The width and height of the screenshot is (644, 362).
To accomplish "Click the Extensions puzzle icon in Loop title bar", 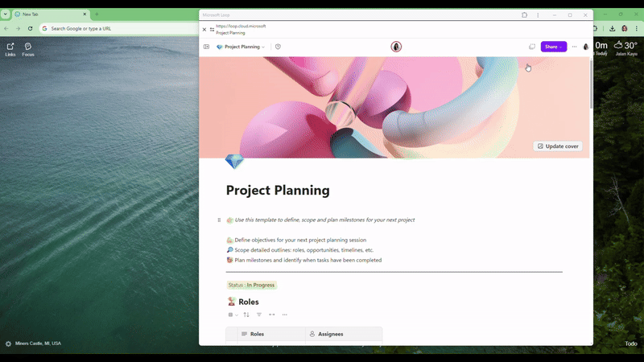I will (x=525, y=14).
